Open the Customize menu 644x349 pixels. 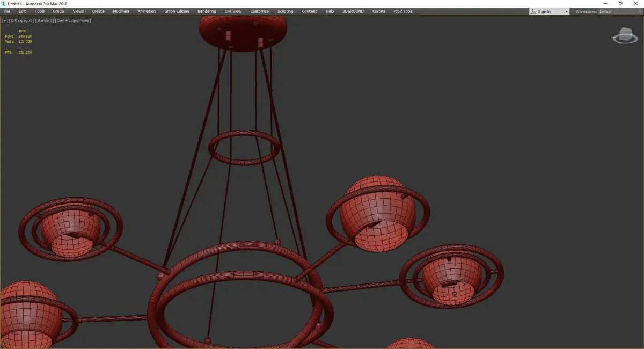260,11
